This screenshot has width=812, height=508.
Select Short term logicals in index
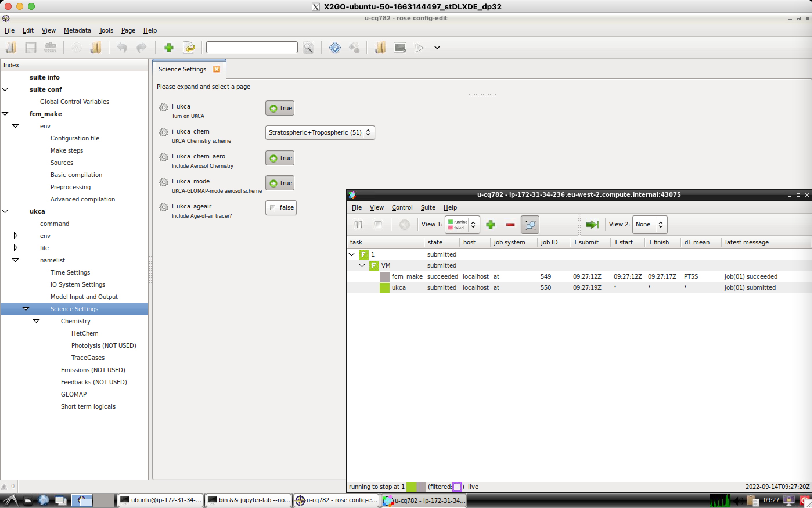88,406
